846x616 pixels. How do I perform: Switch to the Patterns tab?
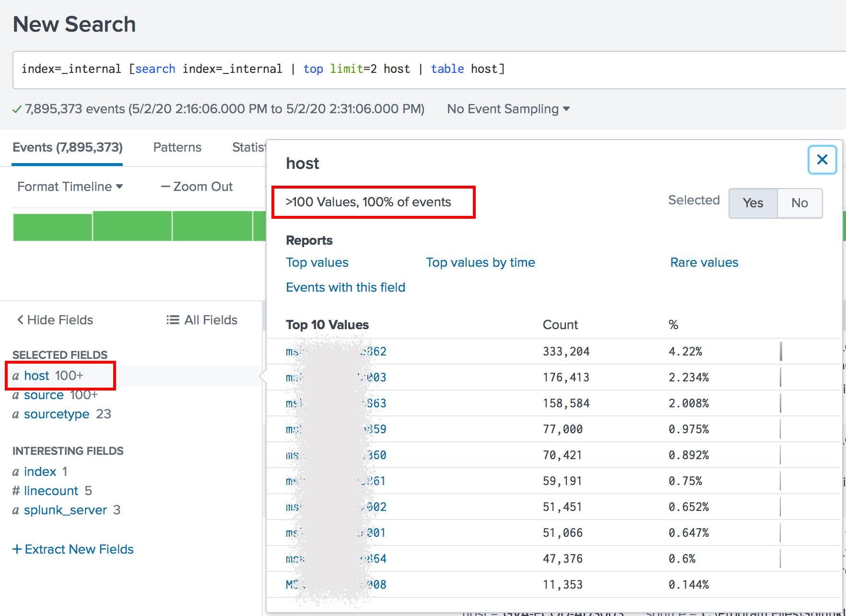click(177, 147)
